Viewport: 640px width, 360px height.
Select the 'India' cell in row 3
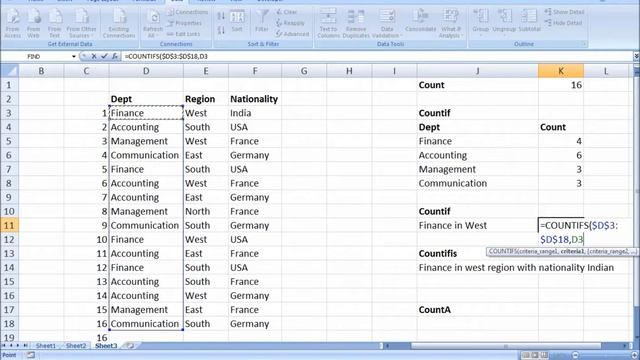(255, 113)
